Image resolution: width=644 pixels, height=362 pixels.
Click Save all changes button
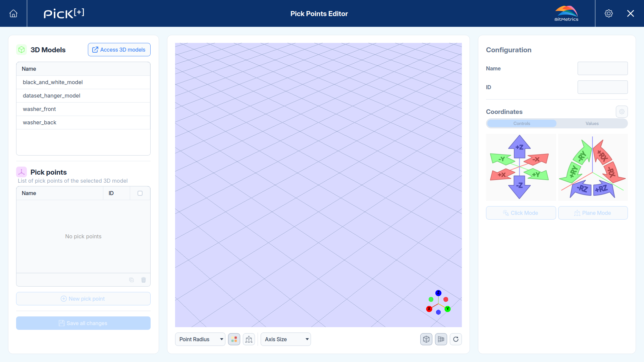(83, 323)
